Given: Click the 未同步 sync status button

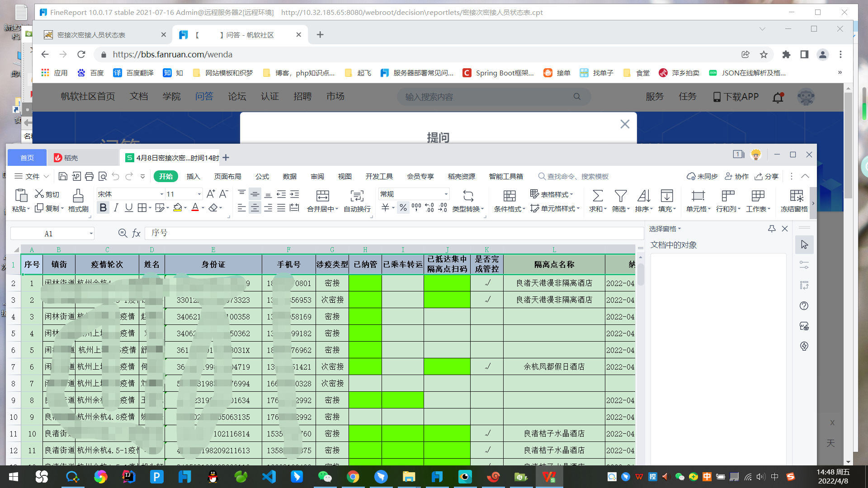Looking at the screenshot, I should click(702, 176).
